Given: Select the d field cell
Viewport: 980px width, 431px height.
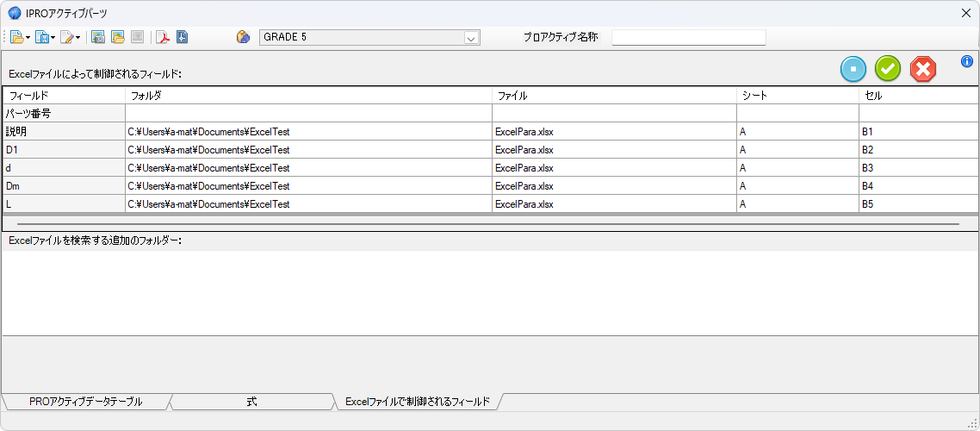Looking at the screenshot, I should [x=65, y=168].
